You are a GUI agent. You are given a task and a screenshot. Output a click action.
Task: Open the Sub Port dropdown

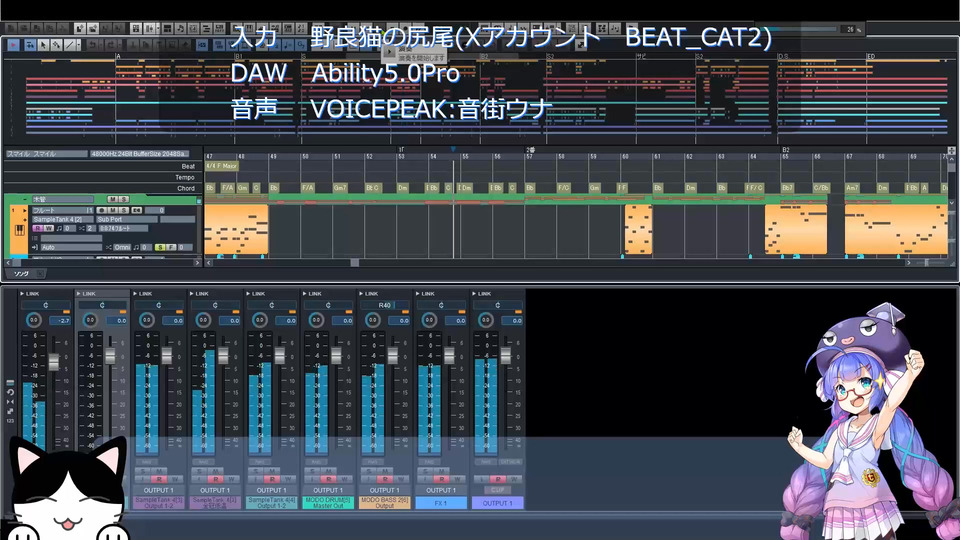(126, 219)
